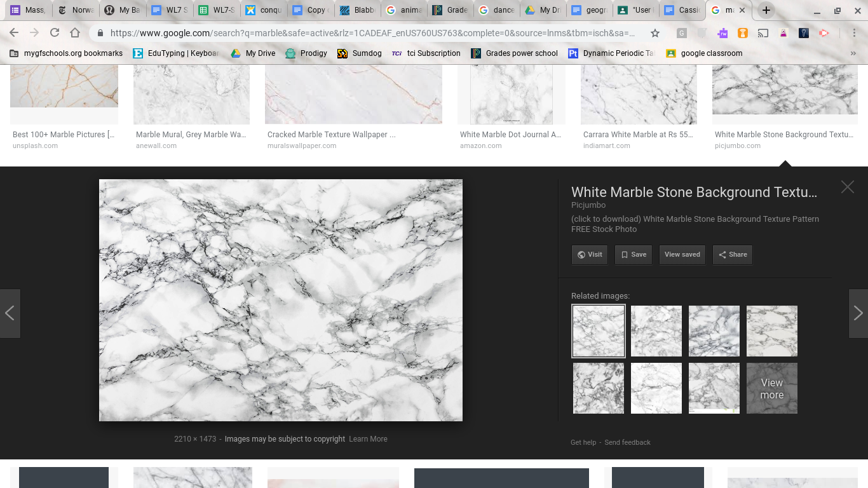The image size is (868, 488).
Task: Click the unsplash.com source text
Action: pyautogui.click(x=36, y=146)
